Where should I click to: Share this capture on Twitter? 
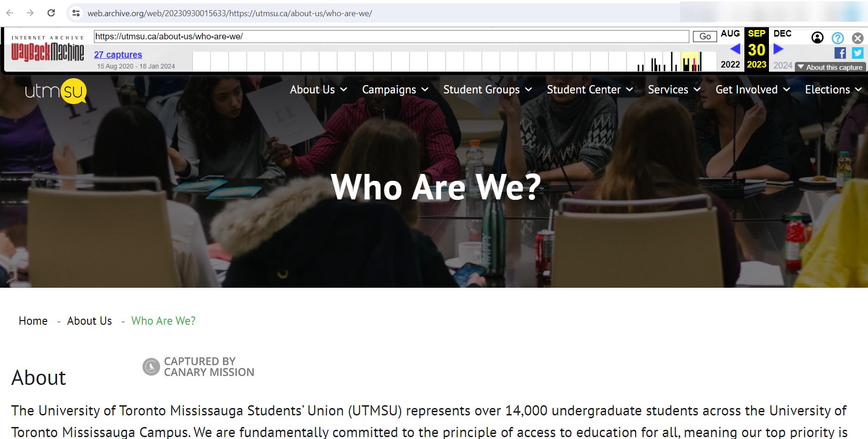coord(857,53)
